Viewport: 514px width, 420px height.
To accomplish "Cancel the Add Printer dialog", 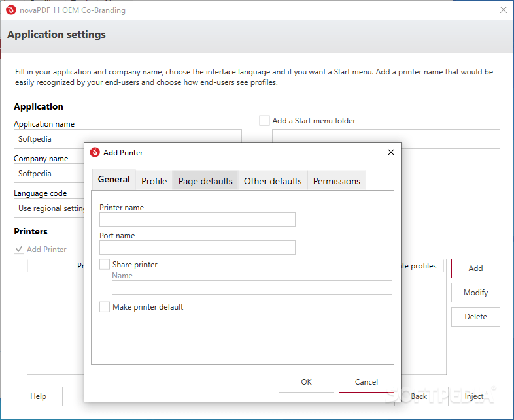I will (366, 382).
